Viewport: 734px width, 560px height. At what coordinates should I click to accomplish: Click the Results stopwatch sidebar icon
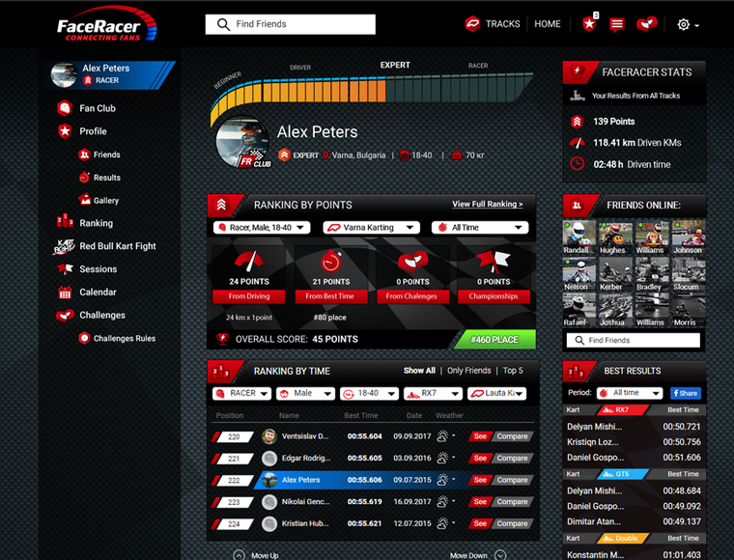tap(84, 178)
